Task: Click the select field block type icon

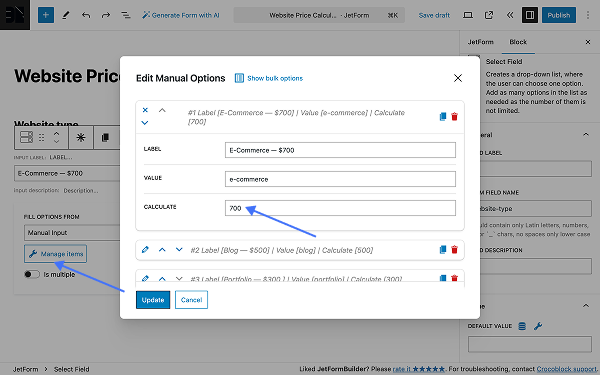Action: coord(26,137)
